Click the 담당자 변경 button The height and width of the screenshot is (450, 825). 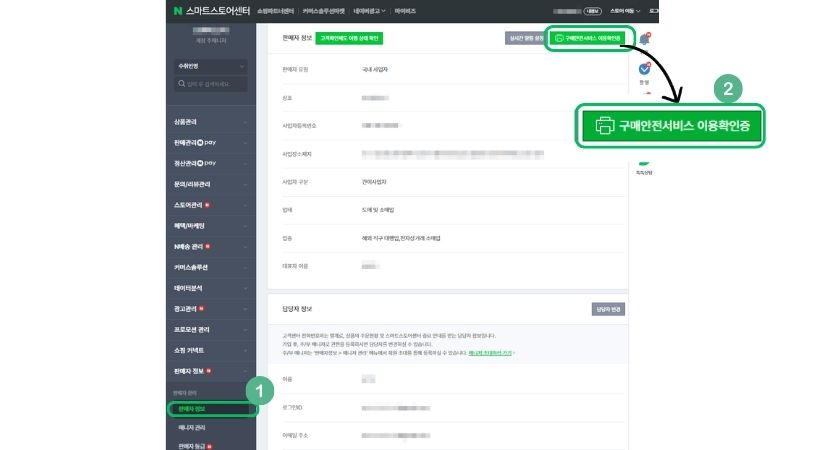coord(608,309)
